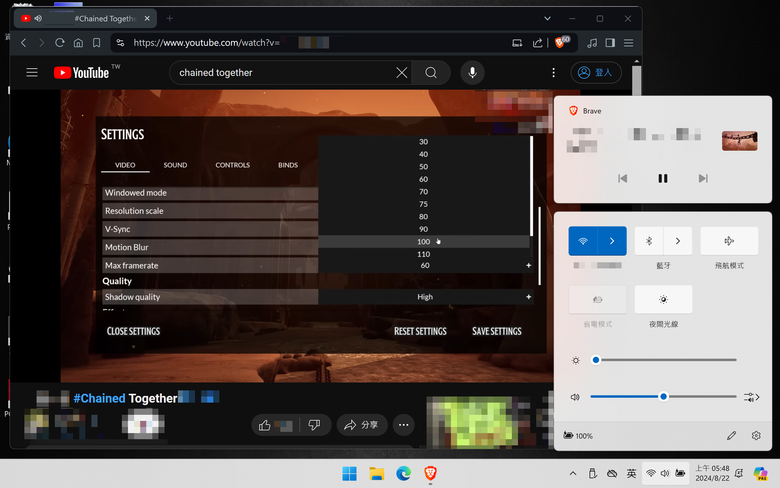Open File Explorer from the taskbar
The image size is (780, 488).
(x=377, y=474)
